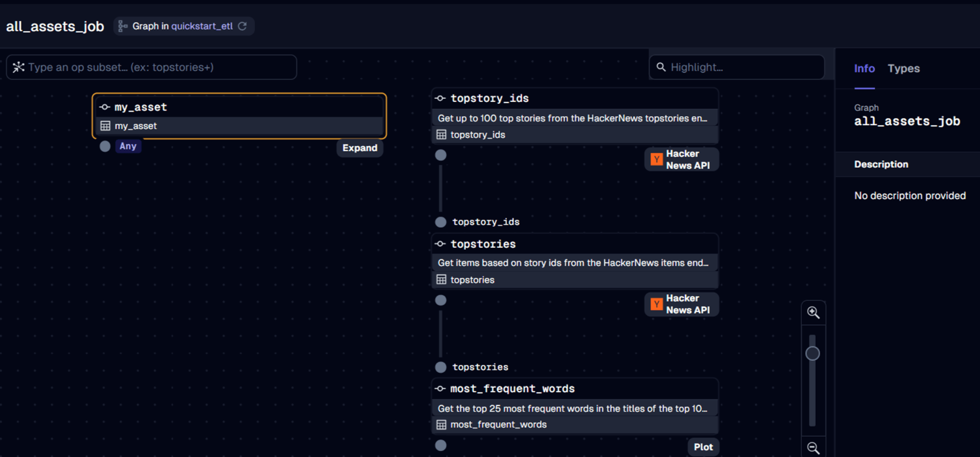Click the zoom in magnifier icon
This screenshot has width=980, height=457.
coord(813,312)
